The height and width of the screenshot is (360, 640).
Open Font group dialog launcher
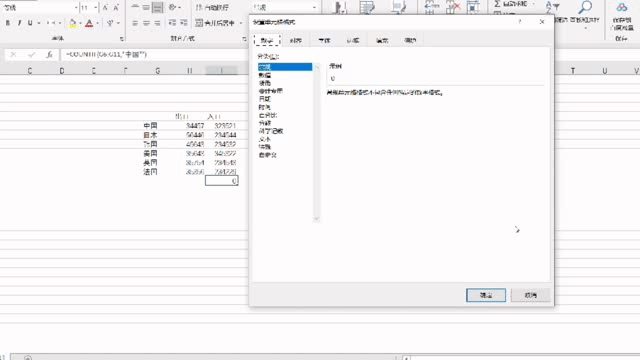point(122,39)
